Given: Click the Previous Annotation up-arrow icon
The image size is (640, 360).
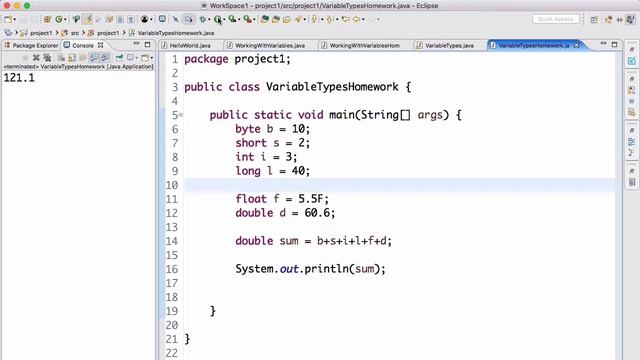Looking at the screenshot, I should click(x=329, y=19).
